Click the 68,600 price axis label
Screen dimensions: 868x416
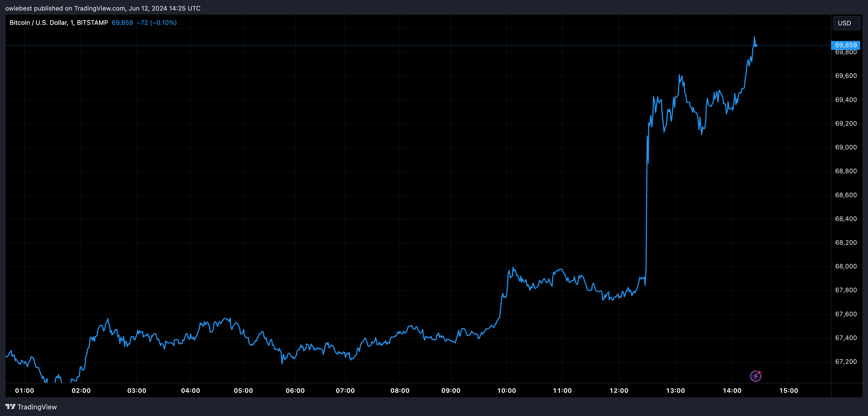pos(846,195)
